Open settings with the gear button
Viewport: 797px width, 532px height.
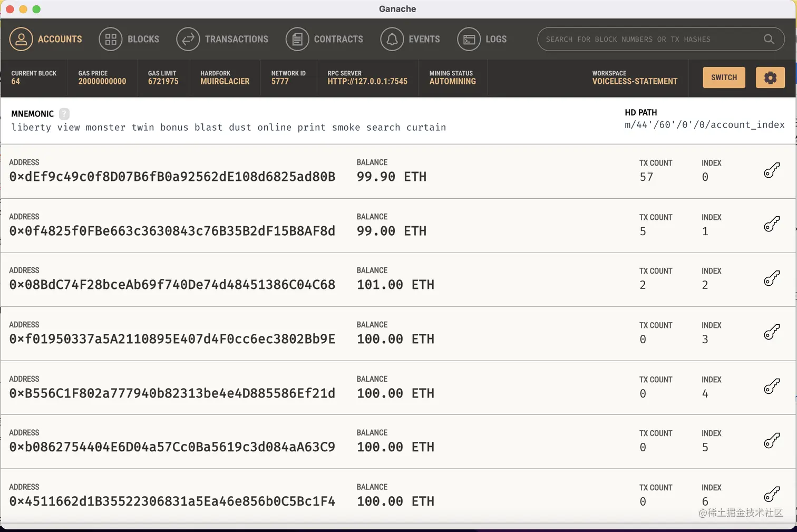tap(770, 78)
